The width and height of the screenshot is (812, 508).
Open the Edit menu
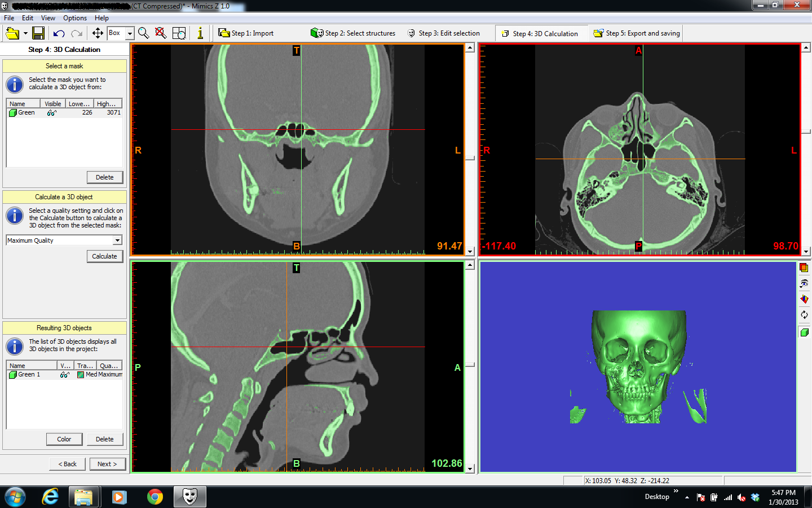[x=28, y=18]
